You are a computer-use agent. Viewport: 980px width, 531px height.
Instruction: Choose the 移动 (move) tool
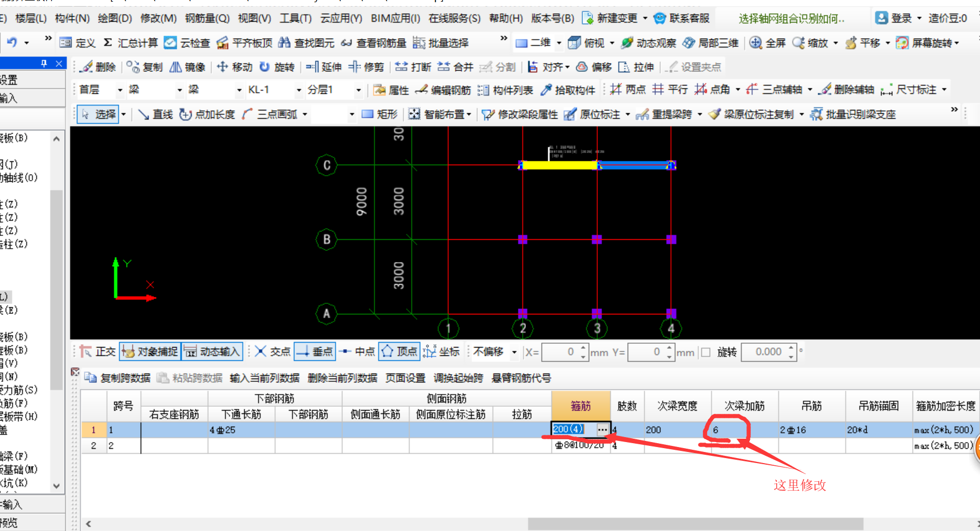pos(235,67)
